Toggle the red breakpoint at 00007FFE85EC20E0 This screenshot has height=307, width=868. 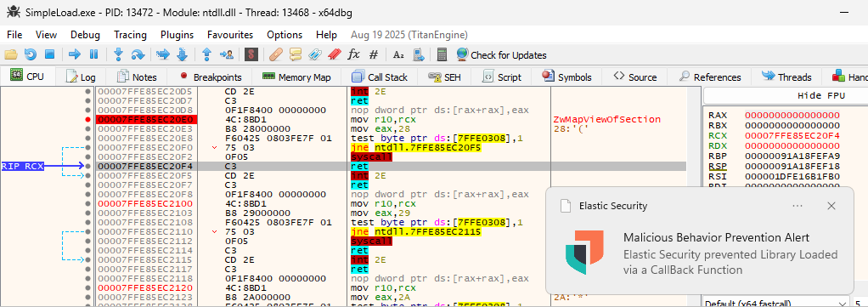(x=88, y=119)
